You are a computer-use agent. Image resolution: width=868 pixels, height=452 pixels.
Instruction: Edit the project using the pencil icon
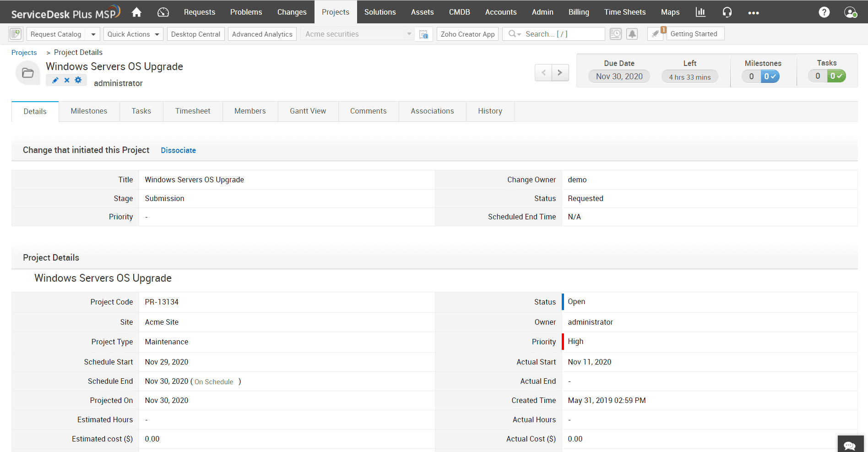coord(55,80)
